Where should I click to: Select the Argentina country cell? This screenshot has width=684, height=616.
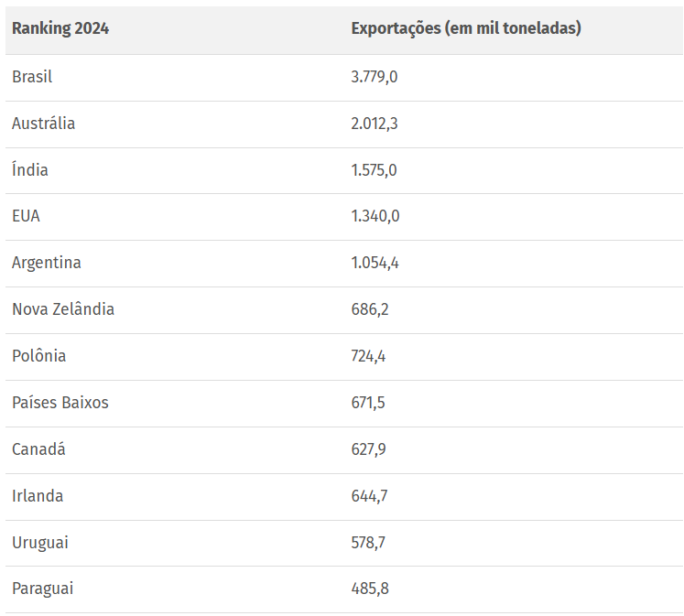point(46,263)
